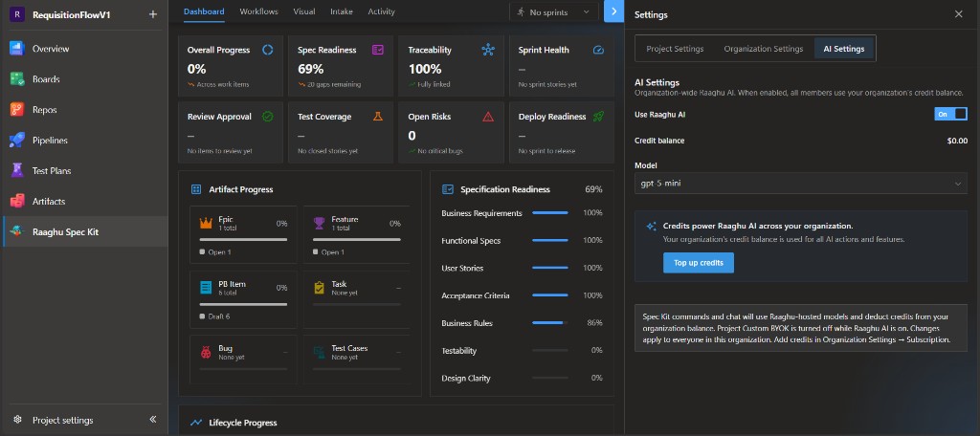Click the Design Clarity 0% row
This screenshot has height=436, width=980.
[x=522, y=378]
